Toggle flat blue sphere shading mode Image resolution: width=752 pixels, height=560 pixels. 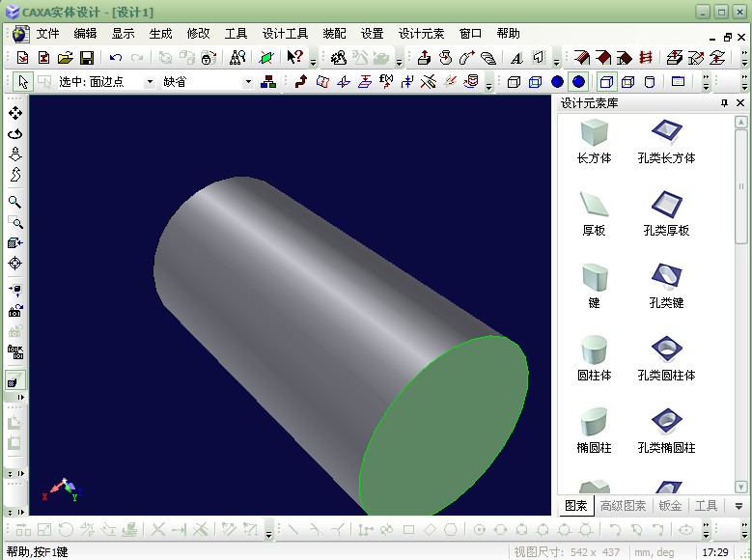pos(557,82)
